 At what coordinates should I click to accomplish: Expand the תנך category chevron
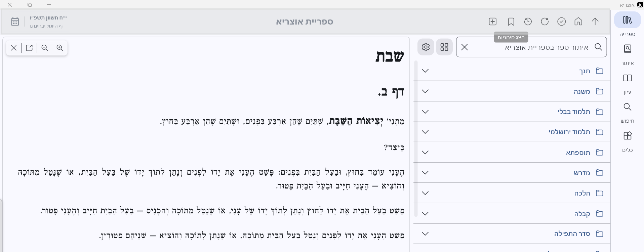425,71
